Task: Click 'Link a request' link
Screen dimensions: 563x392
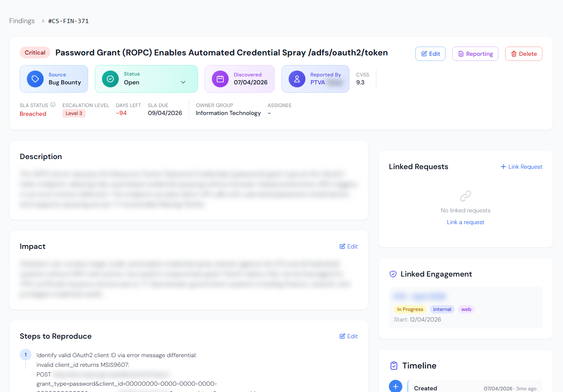Action: point(466,222)
